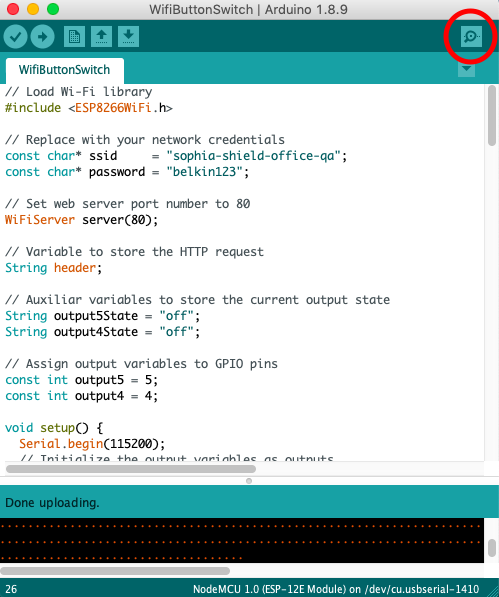Click the window title 'WifiButtonSwitch | Arduino 1.8.9'
Screen dimensions: 499x597
click(248, 9)
